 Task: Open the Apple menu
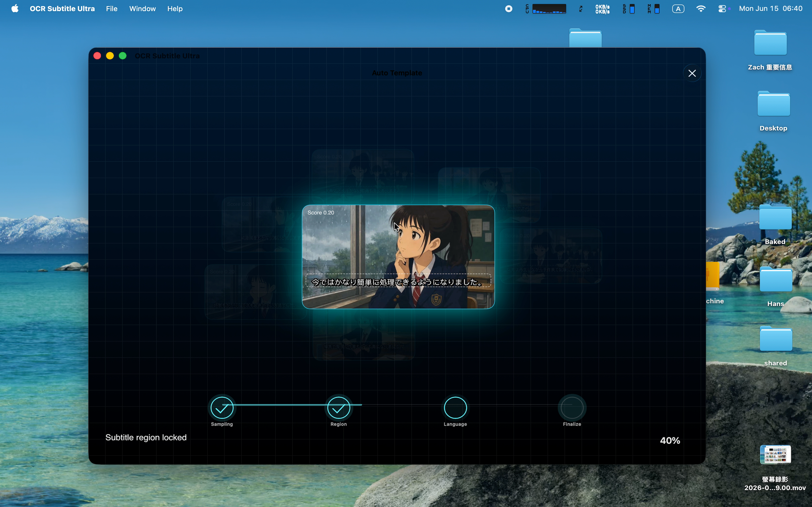point(15,9)
